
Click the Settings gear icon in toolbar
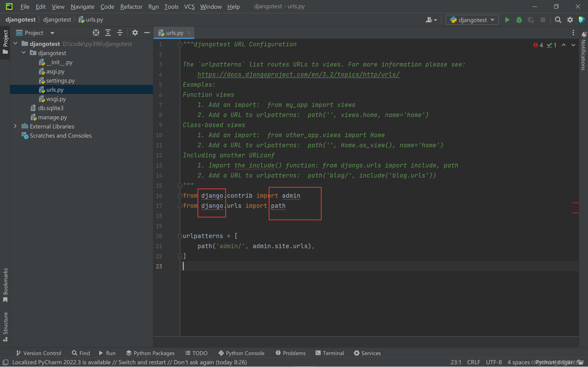[x=570, y=20]
